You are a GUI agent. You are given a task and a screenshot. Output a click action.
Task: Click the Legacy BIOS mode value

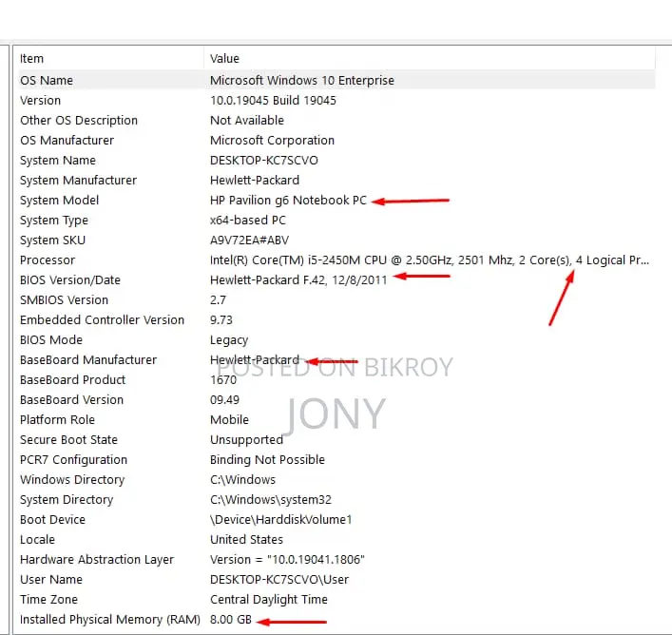point(229,340)
